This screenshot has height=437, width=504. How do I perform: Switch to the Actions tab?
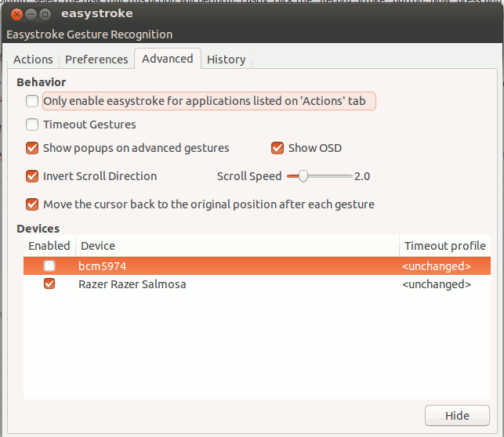33,60
